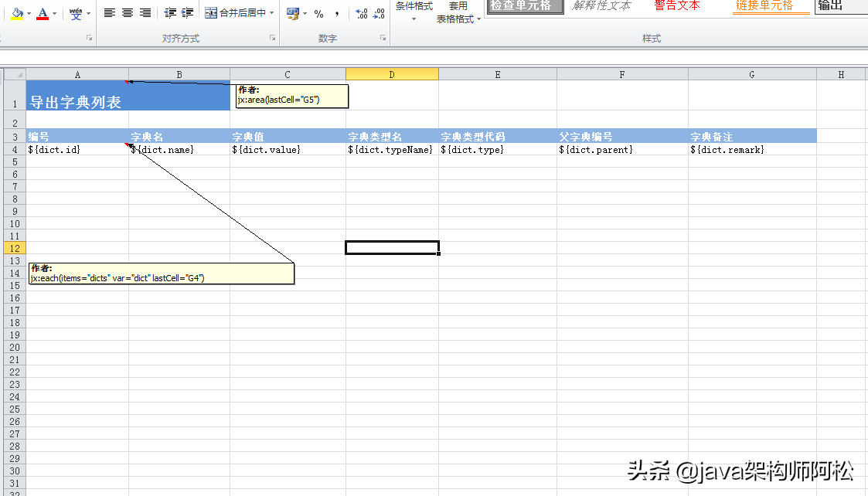
Task: Apply the accounting number format
Action: [293, 13]
